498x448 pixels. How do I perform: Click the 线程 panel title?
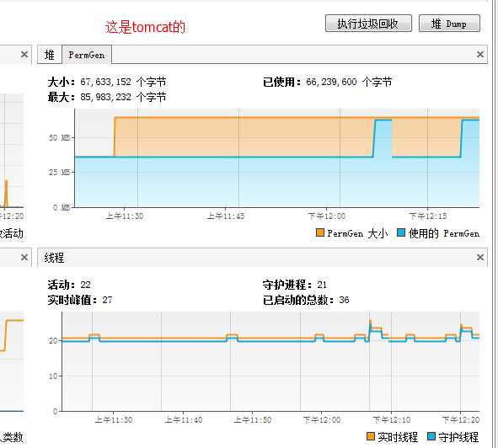(54, 258)
